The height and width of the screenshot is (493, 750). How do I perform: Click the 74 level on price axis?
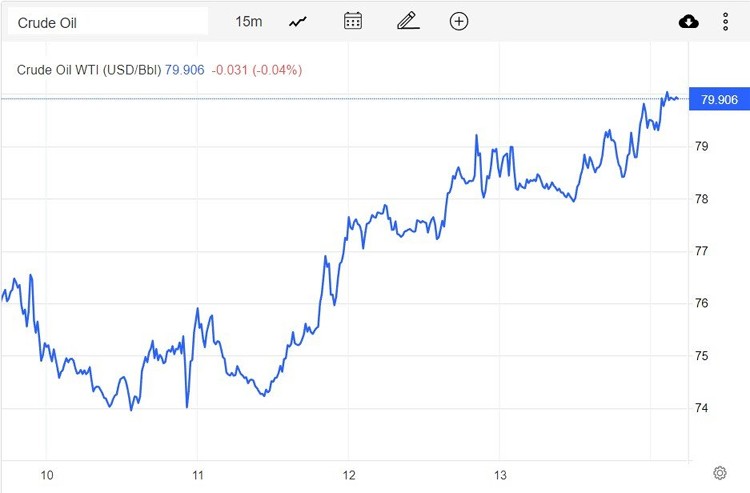(x=702, y=408)
